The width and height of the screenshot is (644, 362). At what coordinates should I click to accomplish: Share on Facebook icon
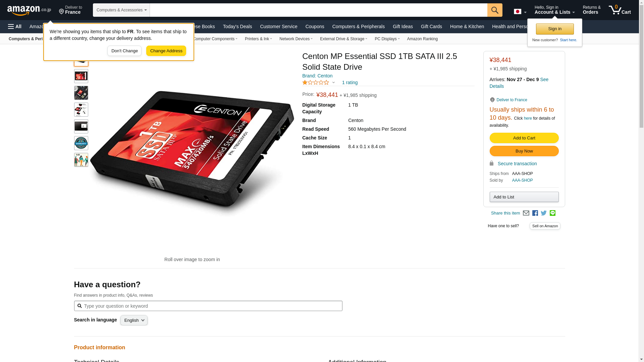(535, 213)
